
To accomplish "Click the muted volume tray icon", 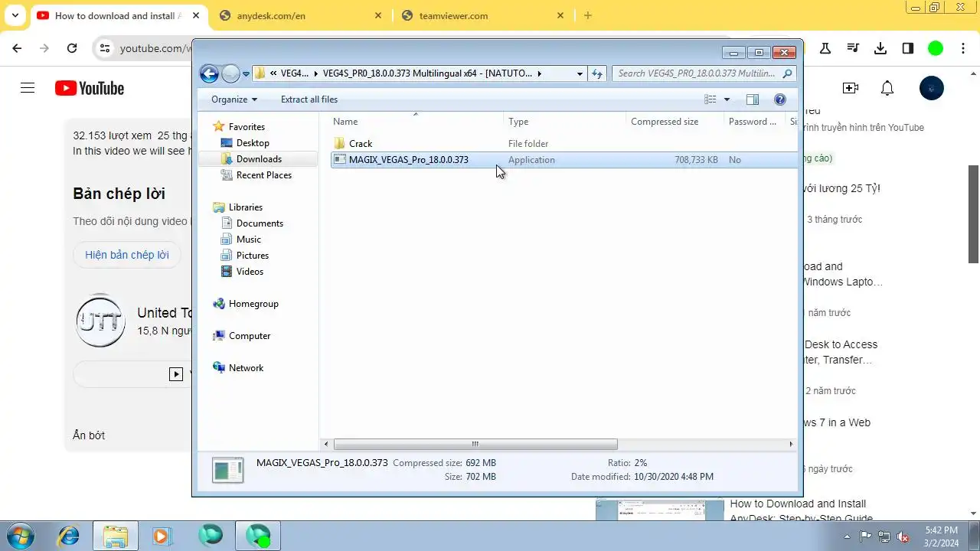I will click(903, 536).
